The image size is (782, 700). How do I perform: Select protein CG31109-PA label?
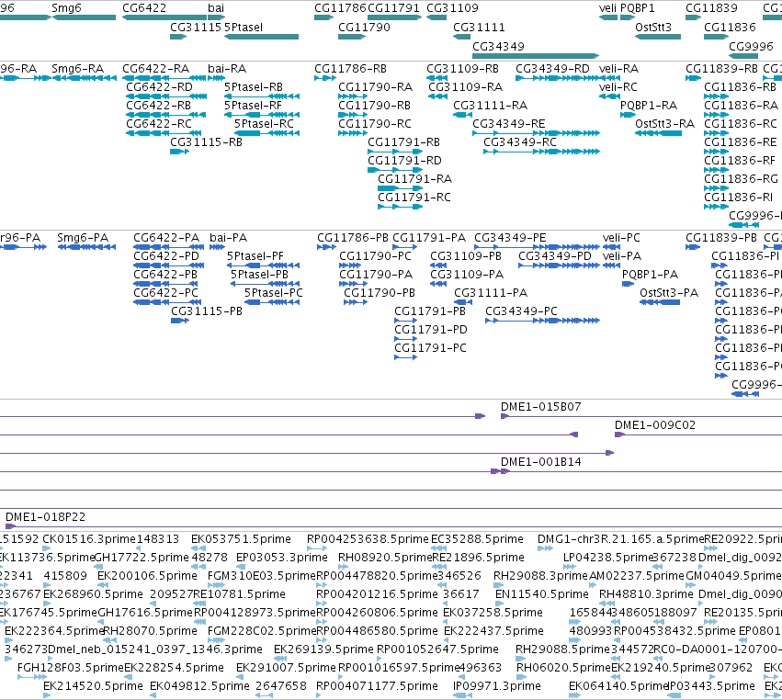(x=467, y=275)
